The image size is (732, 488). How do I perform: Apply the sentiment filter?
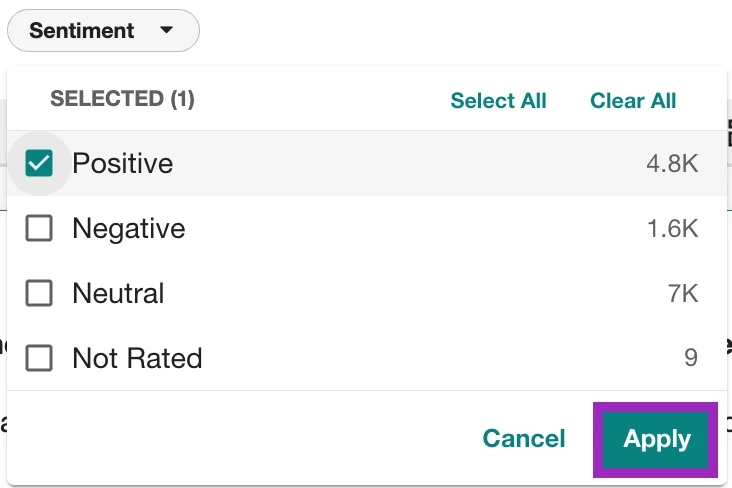tap(655, 439)
